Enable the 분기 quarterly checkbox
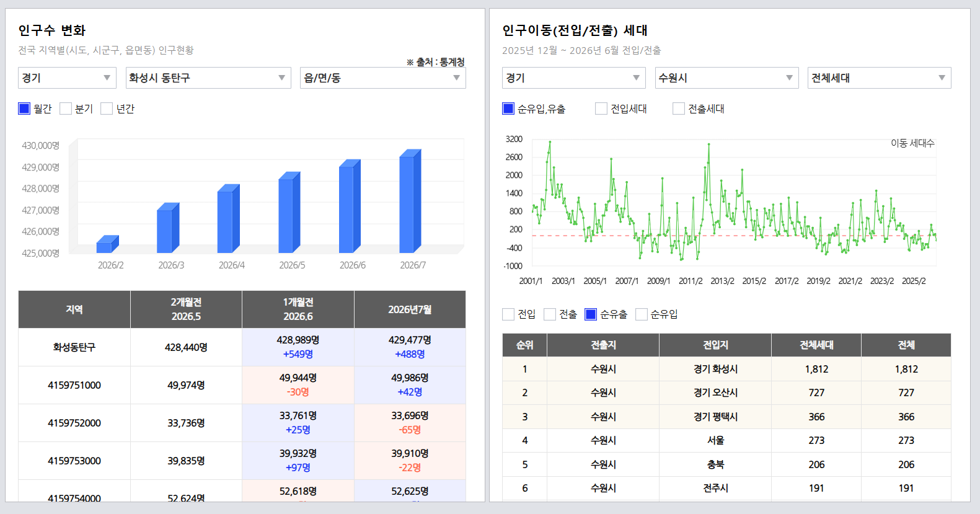The width and height of the screenshot is (980, 514). 66,109
